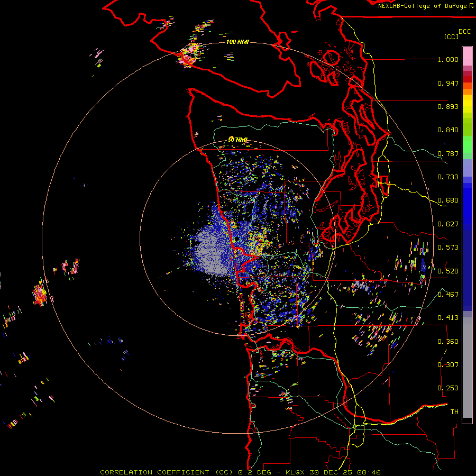This screenshot has width=476, height=476.
Task: Select the 0.947 legend value
Action: pos(448,83)
